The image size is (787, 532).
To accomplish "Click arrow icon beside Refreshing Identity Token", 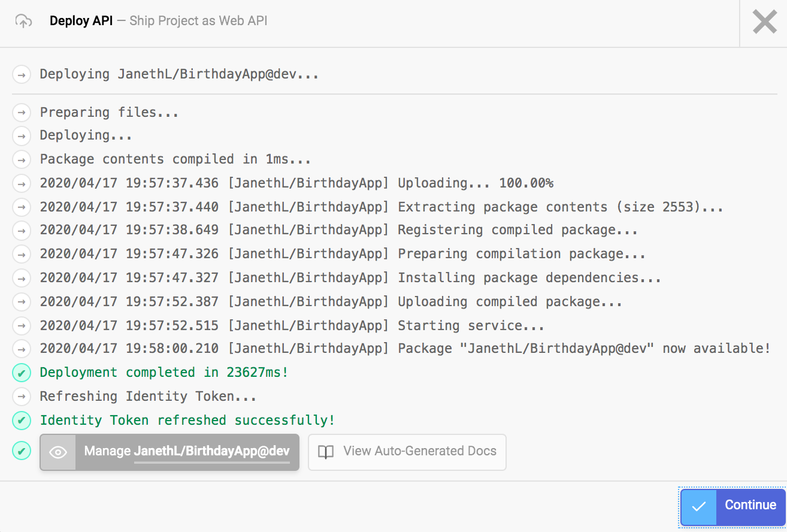I will tap(22, 397).
